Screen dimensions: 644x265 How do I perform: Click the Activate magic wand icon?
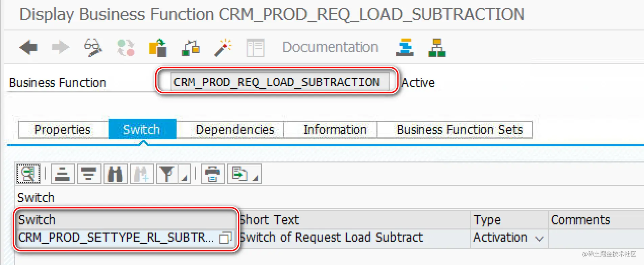[x=223, y=47]
